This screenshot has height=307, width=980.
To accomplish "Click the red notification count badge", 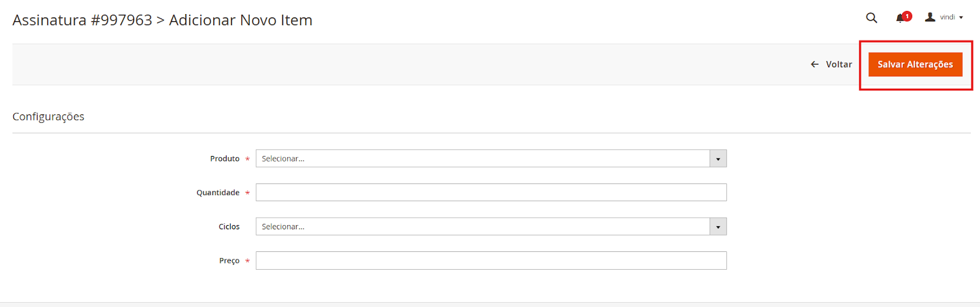I will (907, 16).
